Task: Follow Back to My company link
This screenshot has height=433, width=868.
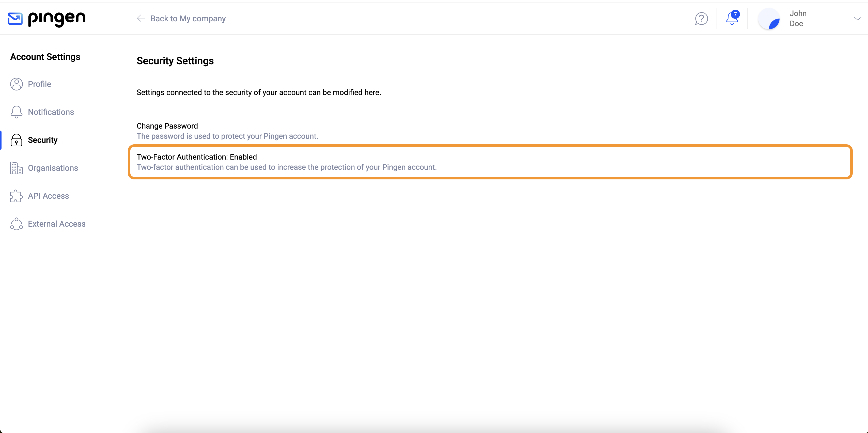Action: pyautogui.click(x=181, y=19)
